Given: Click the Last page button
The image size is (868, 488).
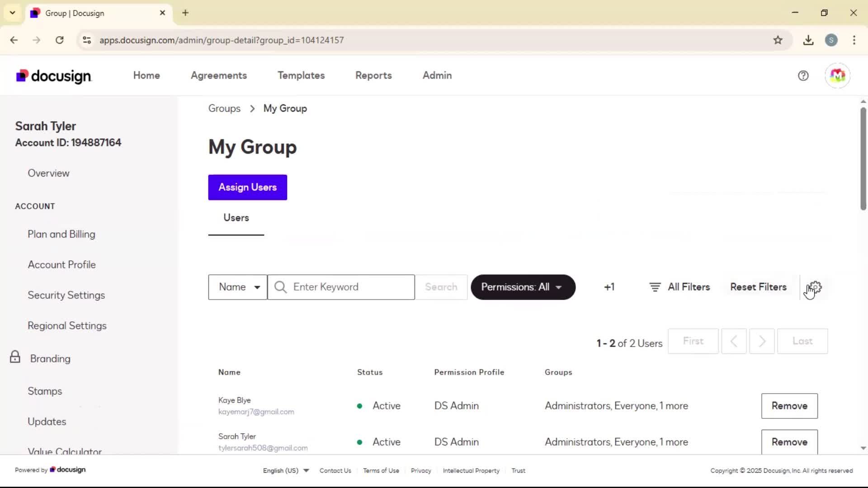Looking at the screenshot, I should pyautogui.click(x=802, y=341).
